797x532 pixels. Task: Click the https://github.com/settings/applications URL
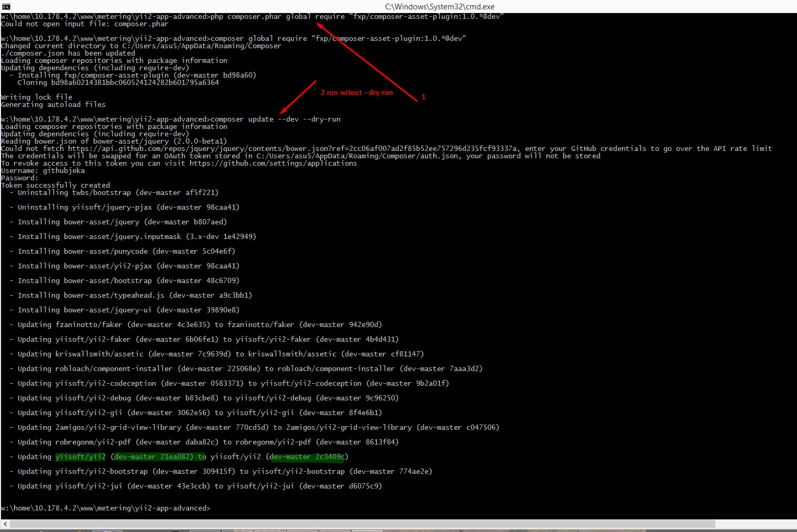[274, 163]
